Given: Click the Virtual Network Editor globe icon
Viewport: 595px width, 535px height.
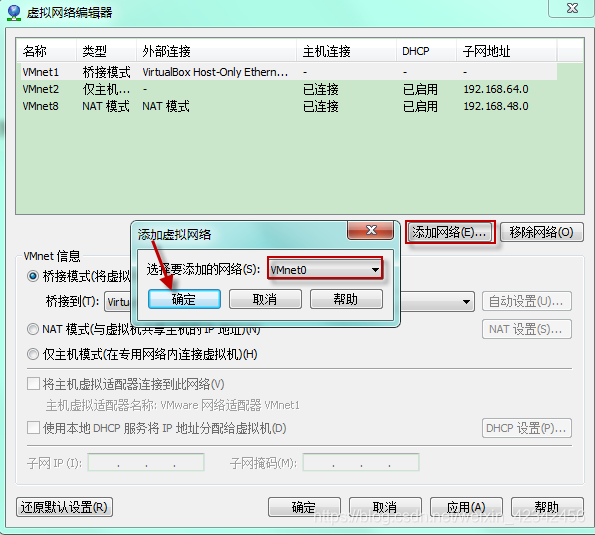Looking at the screenshot, I should click(x=14, y=13).
